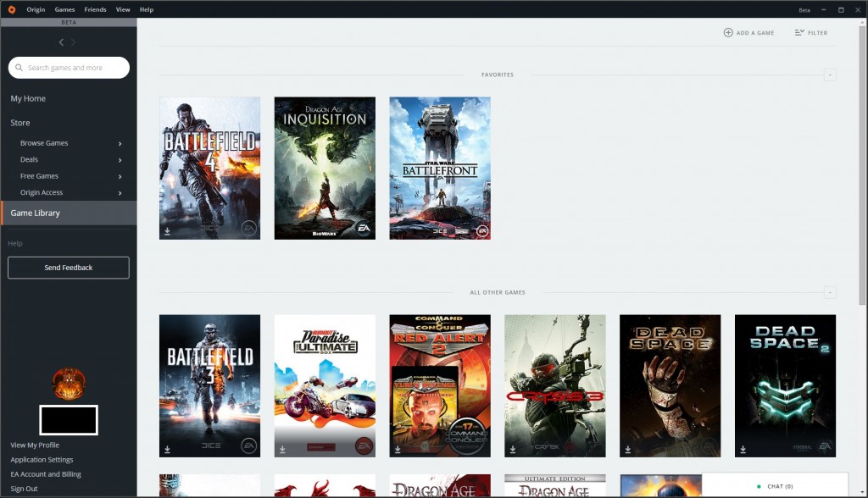This screenshot has width=868, height=498.
Task: Click the Add a Game plus icon
Action: (x=728, y=33)
